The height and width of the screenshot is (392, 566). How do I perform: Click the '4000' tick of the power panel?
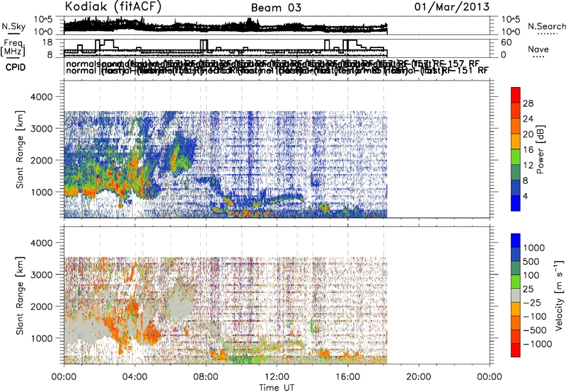tap(42, 97)
